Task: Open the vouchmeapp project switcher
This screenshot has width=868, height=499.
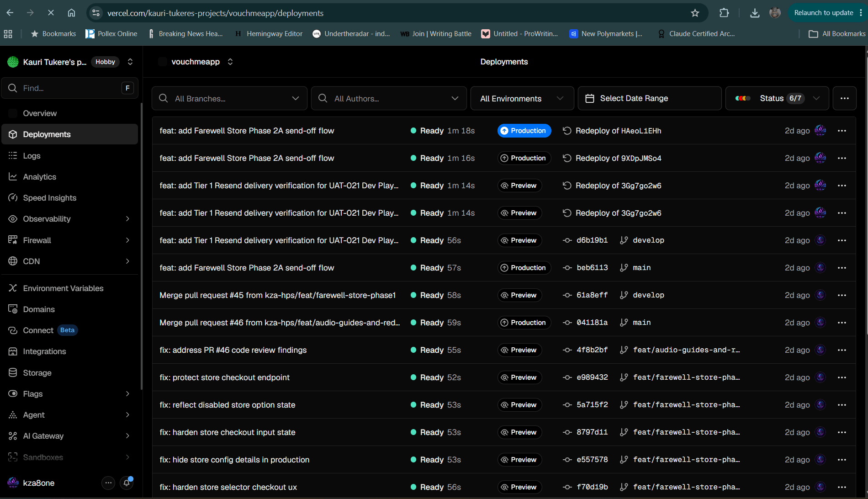Action: point(230,62)
